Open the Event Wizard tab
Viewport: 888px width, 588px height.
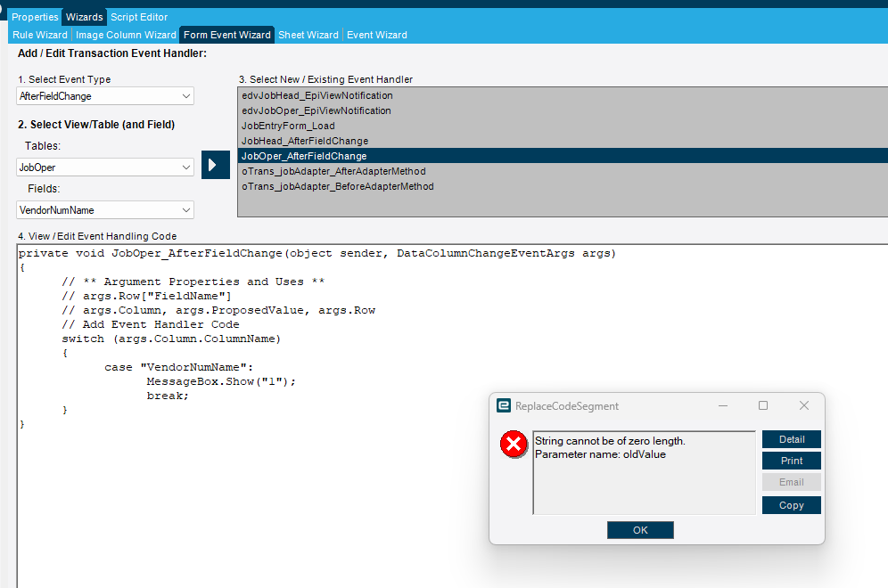point(376,35)
